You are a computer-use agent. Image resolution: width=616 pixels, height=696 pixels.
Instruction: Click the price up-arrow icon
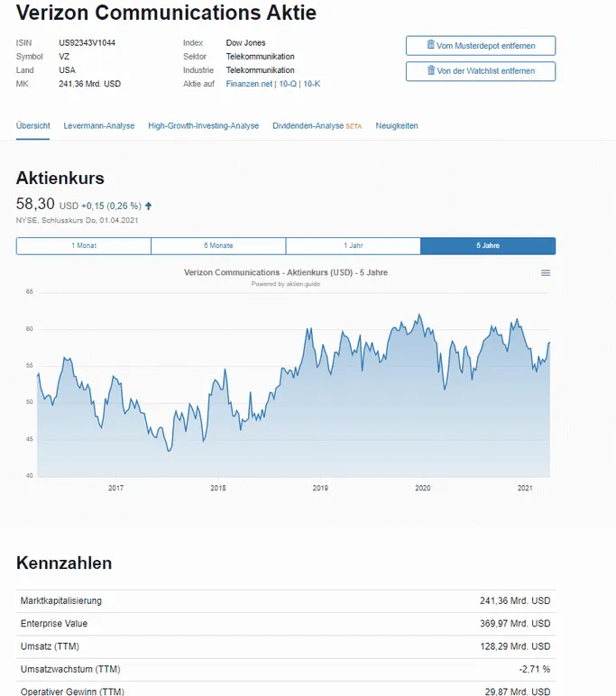(x=148, y=206)
